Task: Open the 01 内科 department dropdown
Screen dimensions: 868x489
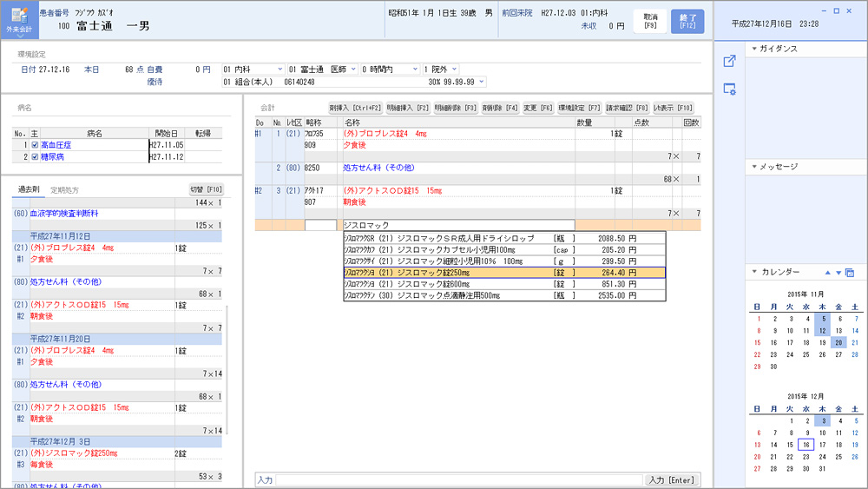Action: point(253,69)
